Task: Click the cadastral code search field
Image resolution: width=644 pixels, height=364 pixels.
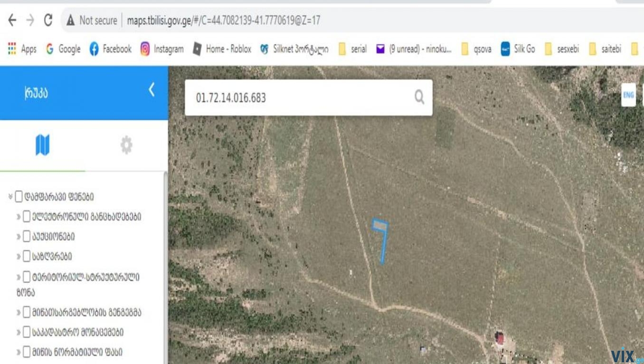Action: (299, 98)
